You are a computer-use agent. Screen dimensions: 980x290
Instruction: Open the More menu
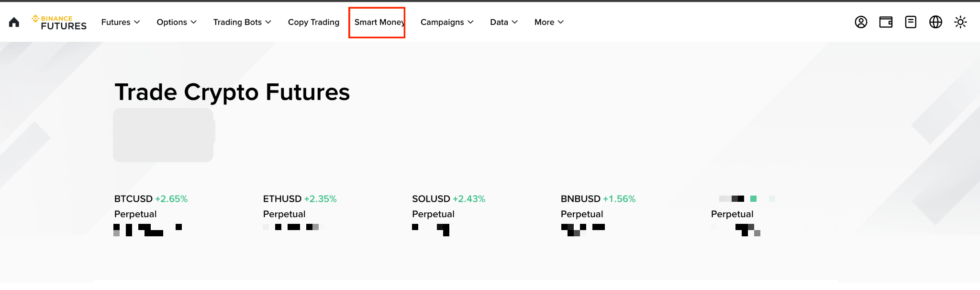[x=549, y=22]
